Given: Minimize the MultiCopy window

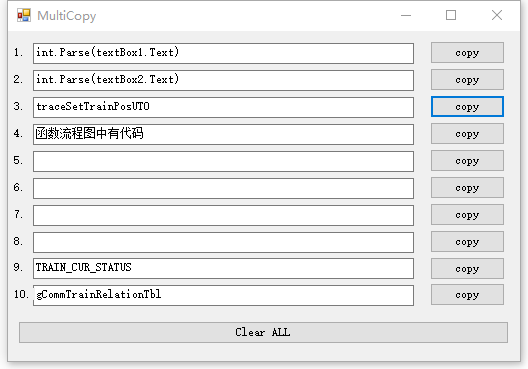Looking at the screenshot, I should 406,15.
